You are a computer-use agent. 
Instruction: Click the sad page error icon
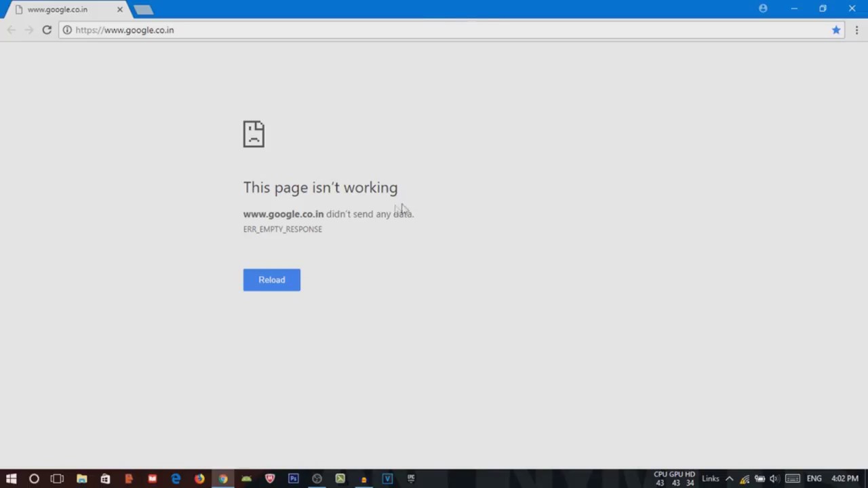[254, 134]
